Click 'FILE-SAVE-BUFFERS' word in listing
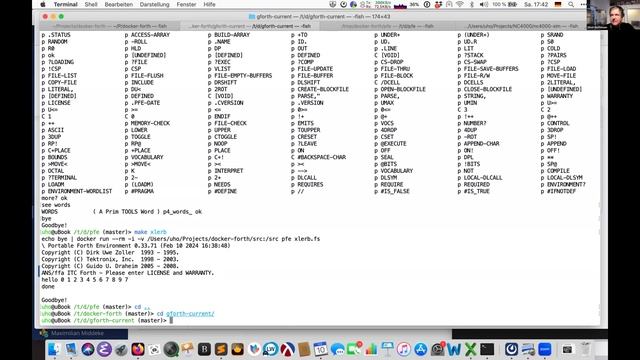The height and width of the screenshot is (360, 640). pos(491,69)
